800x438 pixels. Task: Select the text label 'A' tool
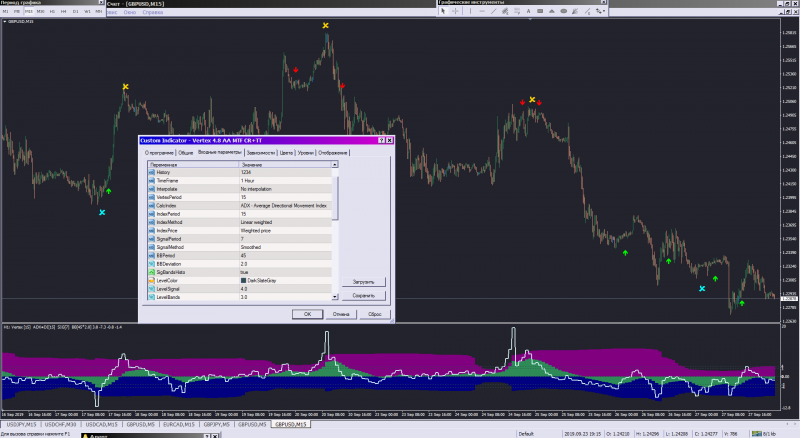tap(529, 11)
